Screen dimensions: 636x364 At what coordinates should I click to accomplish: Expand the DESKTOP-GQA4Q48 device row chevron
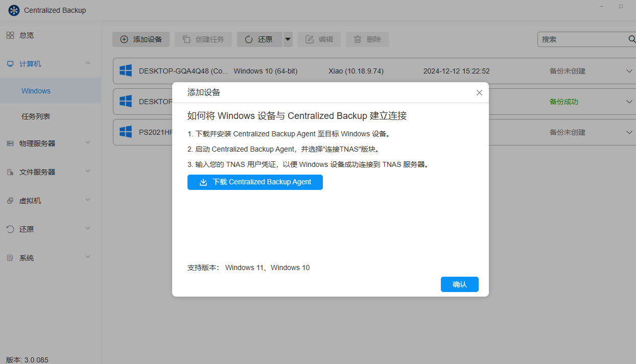pyautogui.click(x=629, y=71)
